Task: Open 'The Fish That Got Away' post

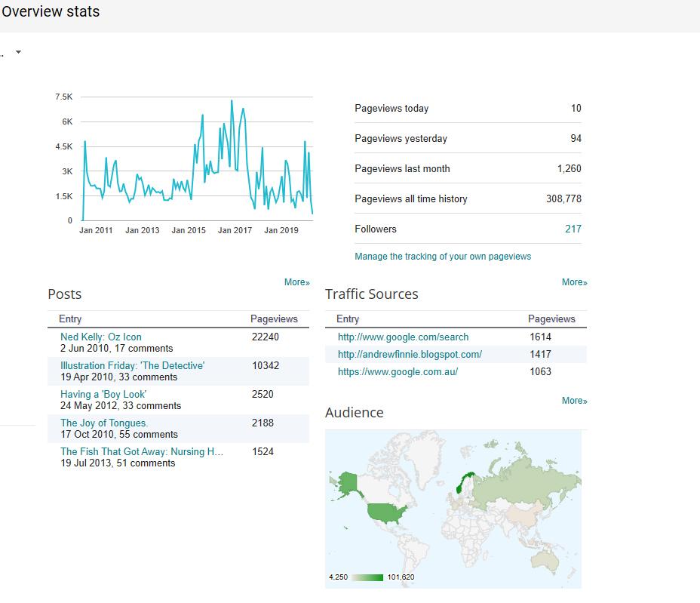Action: click(x=142, y=451)
